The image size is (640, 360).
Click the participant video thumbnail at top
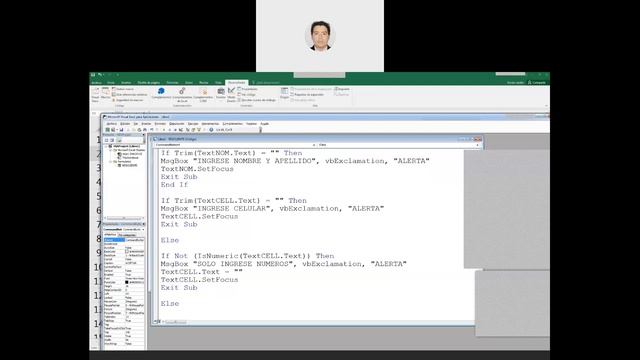coord(320,36)
